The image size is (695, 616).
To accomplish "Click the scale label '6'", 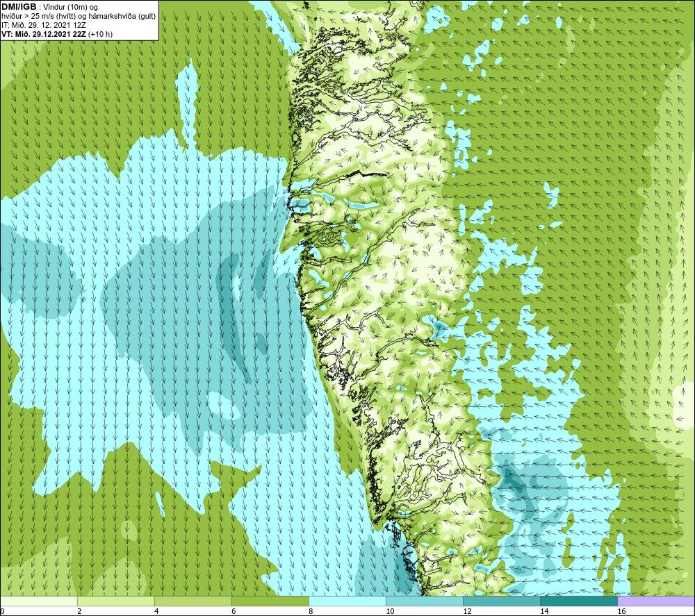I will 234,612.
